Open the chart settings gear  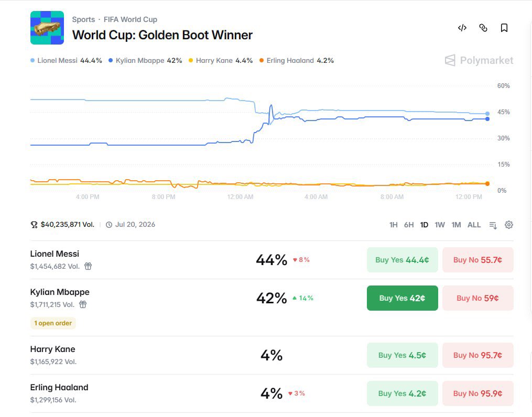[x=508, y=225]
